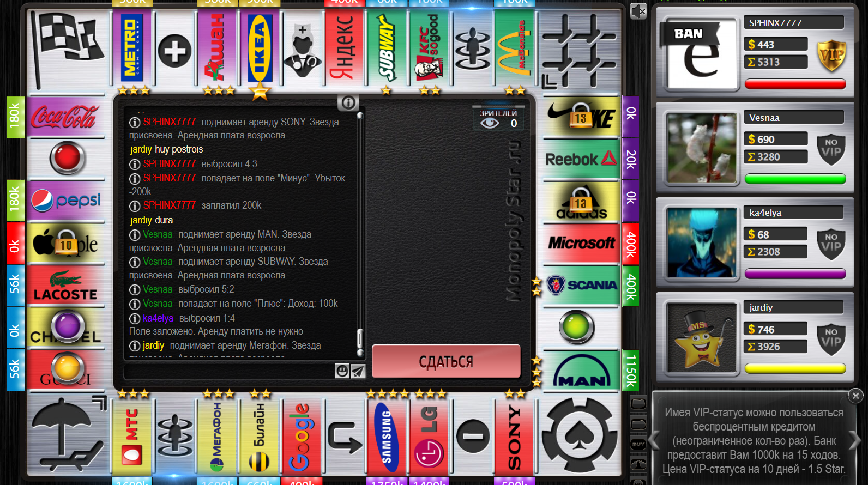This screenshot has width=868, height=485.
Task: Select the Мегафон tile
Action: pos(217,436)
